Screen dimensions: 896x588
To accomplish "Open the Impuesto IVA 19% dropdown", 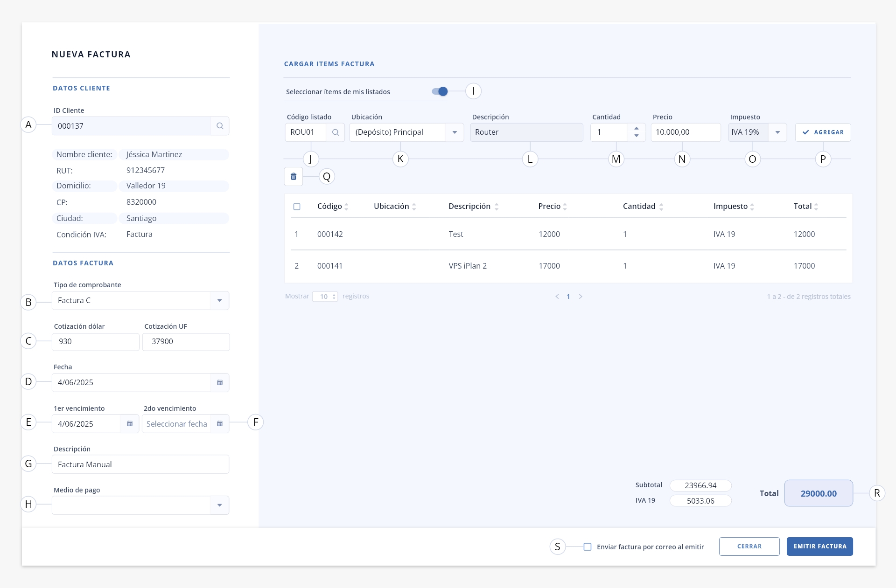I will (777, 132).
